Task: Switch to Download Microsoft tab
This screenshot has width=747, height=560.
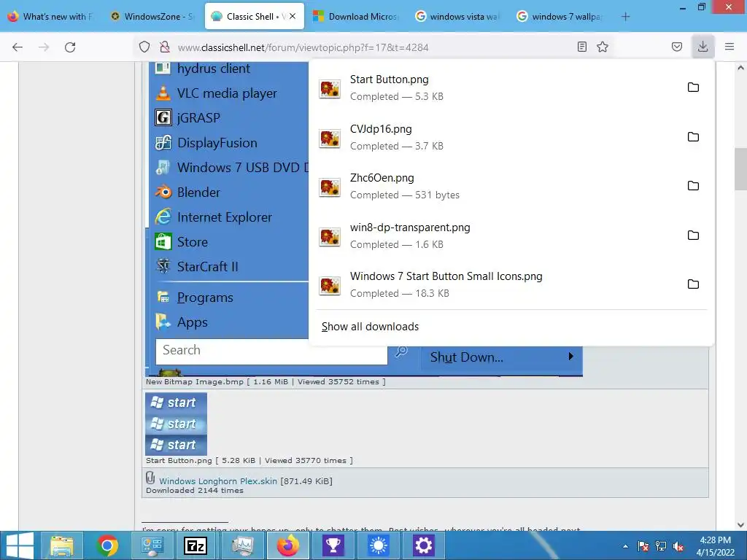Action: [356, 17]
